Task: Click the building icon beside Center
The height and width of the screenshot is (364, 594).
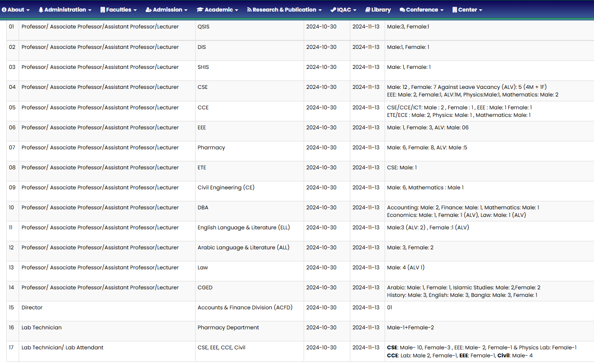Action: pyautogui.click(x=454, y=10)
